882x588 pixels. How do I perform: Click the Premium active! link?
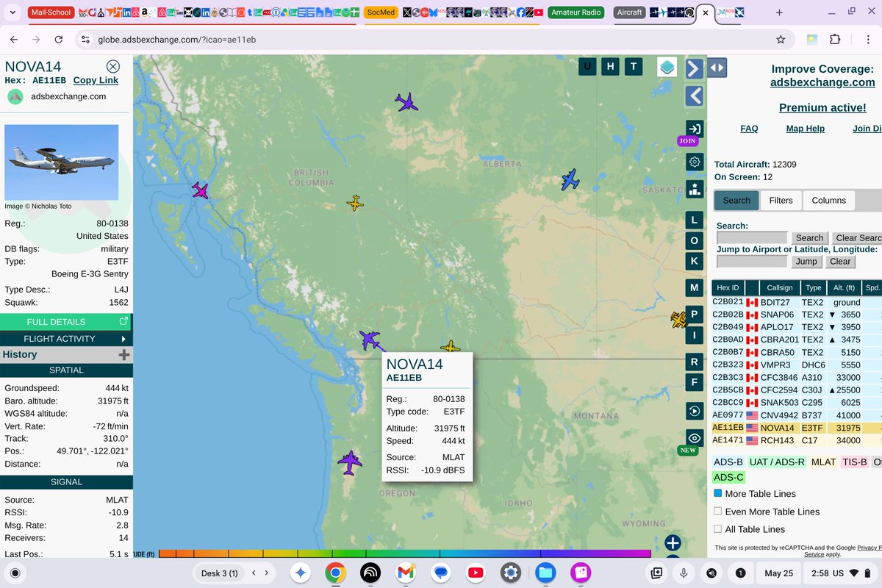(x=822, y=107)
